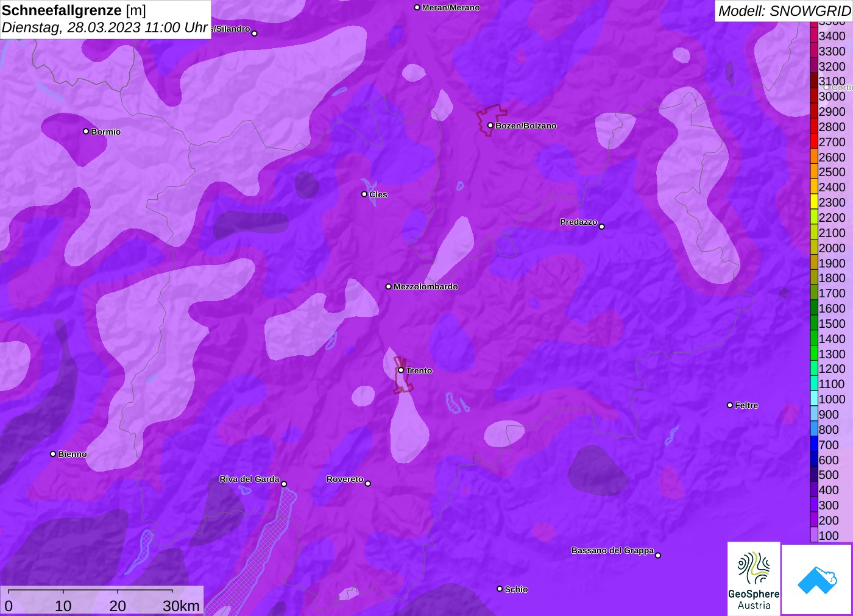The image size is (853, 616).
Task: Click the Trento label text
Action: [x=419, y=370]
